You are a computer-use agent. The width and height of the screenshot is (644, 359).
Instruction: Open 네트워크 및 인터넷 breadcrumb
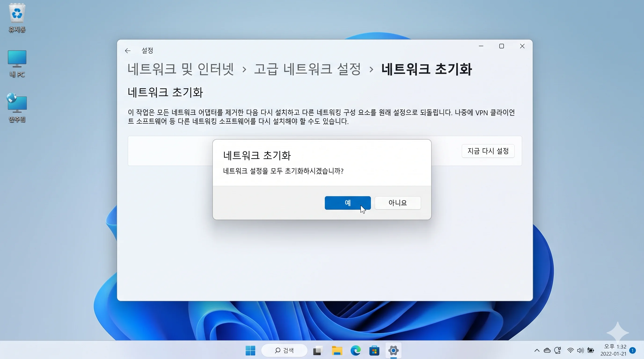pyautogui.click(x=180, y=69)
